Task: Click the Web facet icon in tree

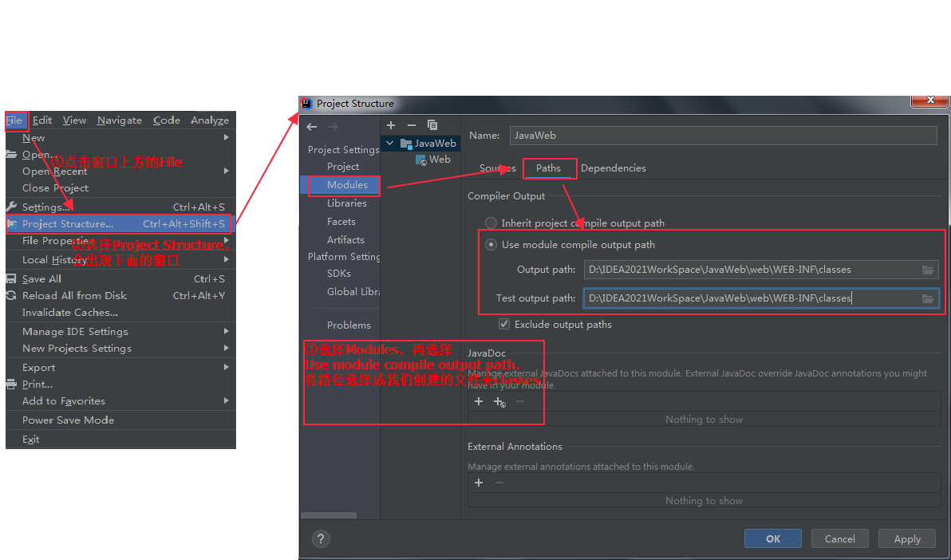Action: 421,160
